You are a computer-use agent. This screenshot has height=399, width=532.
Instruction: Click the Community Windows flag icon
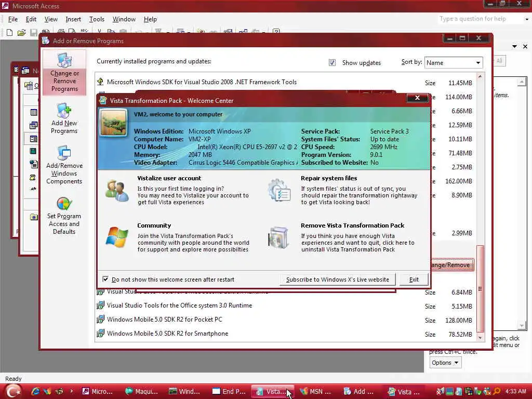click(x=117, y=237)
